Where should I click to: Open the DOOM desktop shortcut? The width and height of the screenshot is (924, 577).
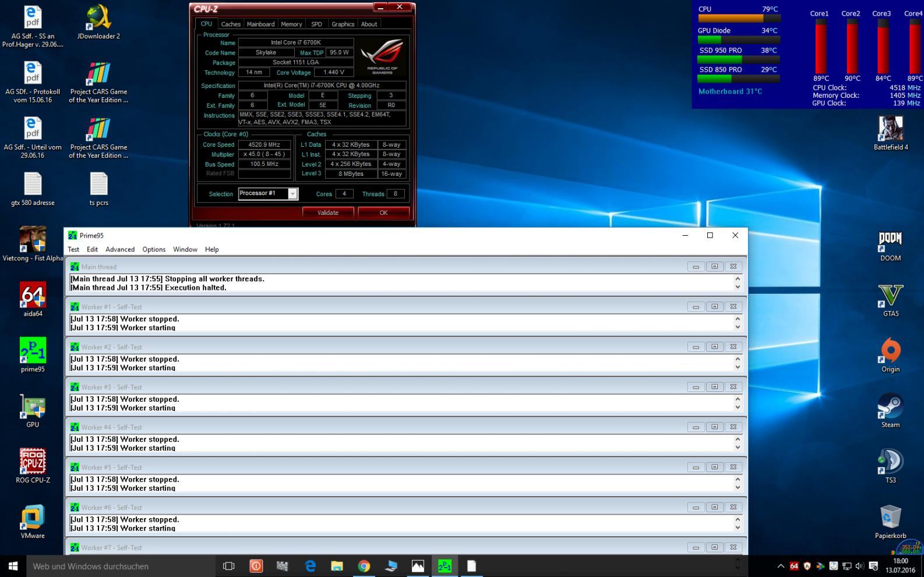[890, 245]
